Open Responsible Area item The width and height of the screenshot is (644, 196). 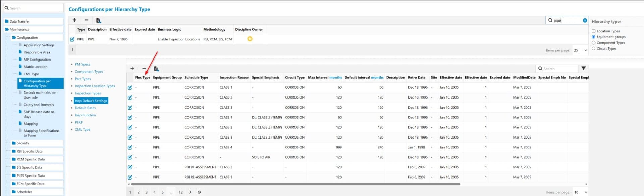click(x=37, y=52)
